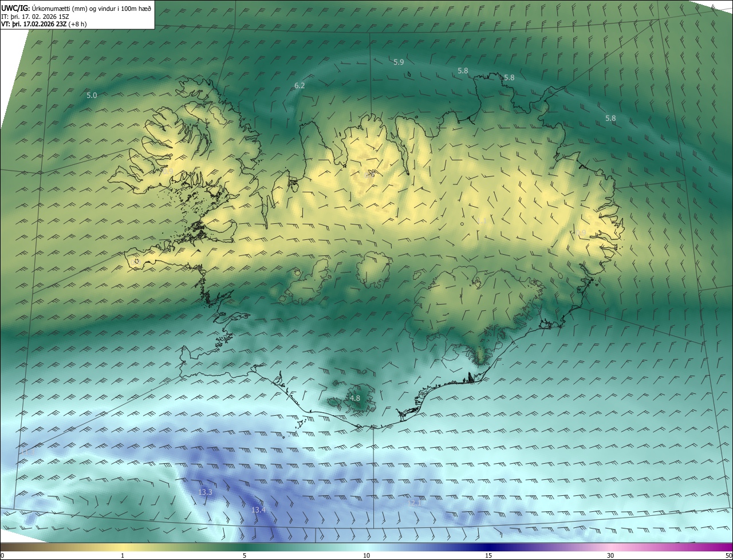Click the 13.4 precipitation maximum label
The height and width of the screenshot is (560, 733).
(258, 510)
